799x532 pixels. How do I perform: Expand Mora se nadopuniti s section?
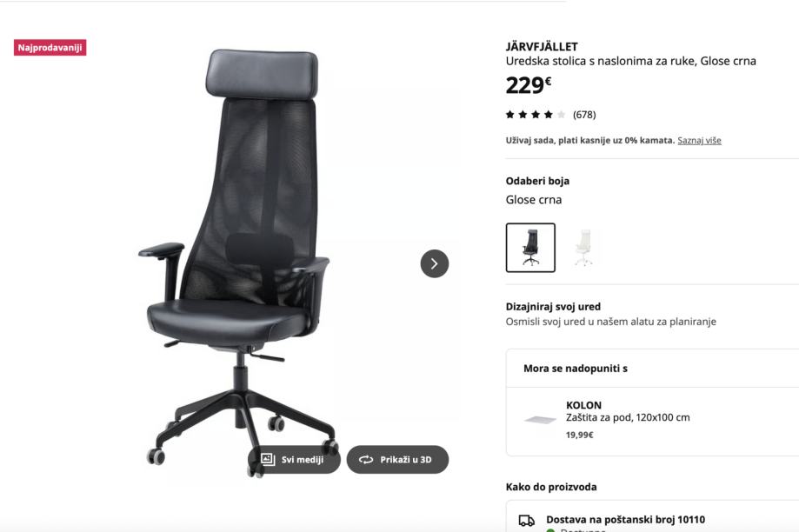pyautogui.click(x=652, y=369)
